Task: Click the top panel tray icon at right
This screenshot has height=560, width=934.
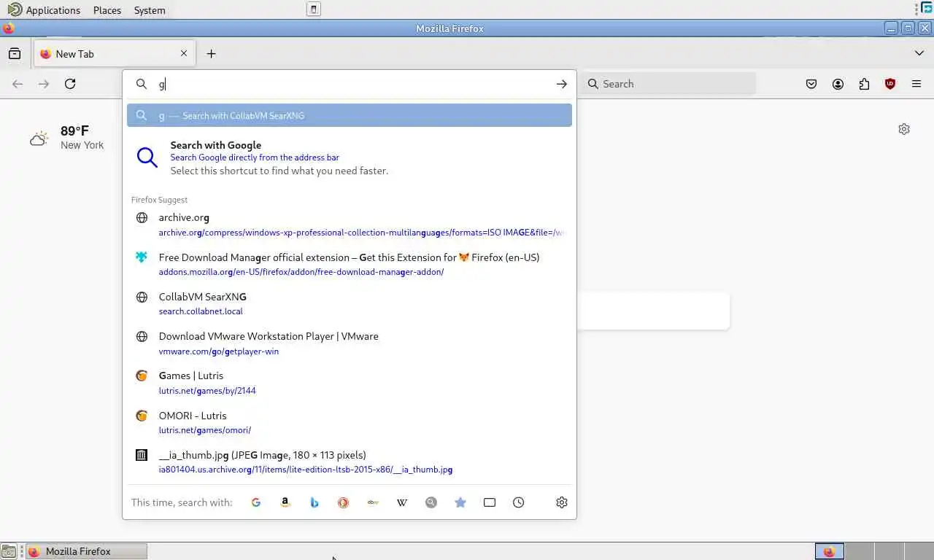Action: 927,9
